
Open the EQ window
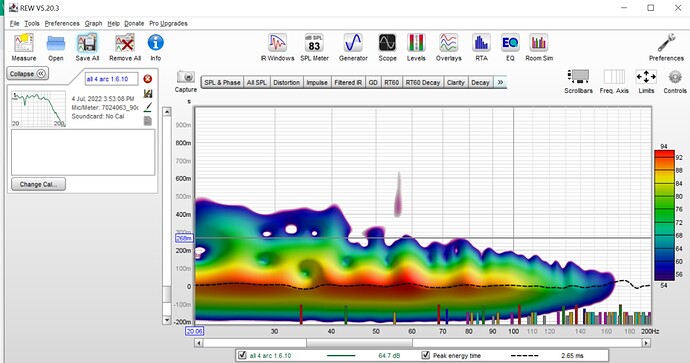(x=510, y=47)
